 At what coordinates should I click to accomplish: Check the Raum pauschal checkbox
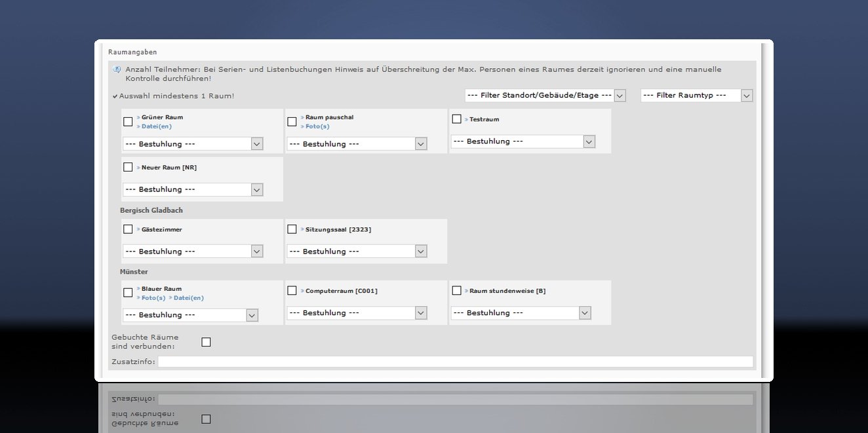[292, 122]
